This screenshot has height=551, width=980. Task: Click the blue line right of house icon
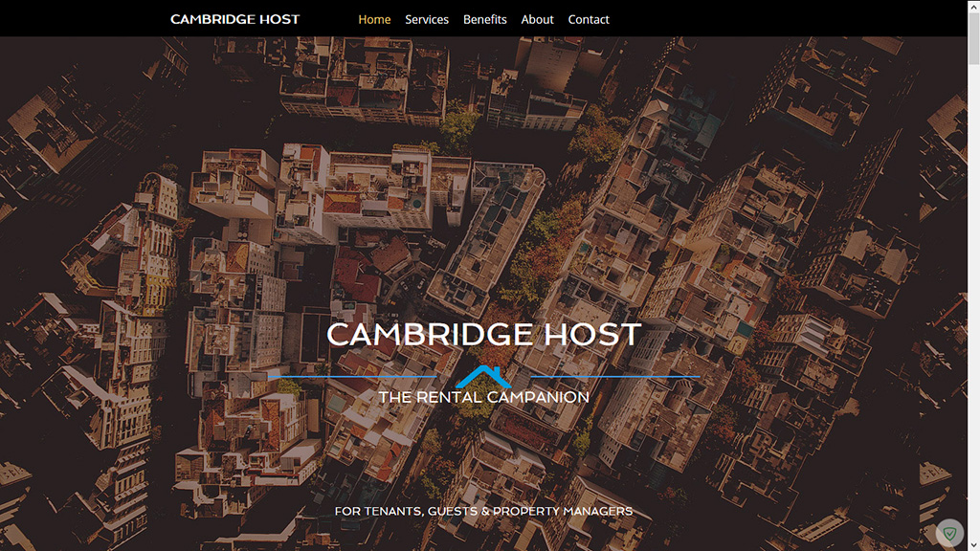[615, 377]
